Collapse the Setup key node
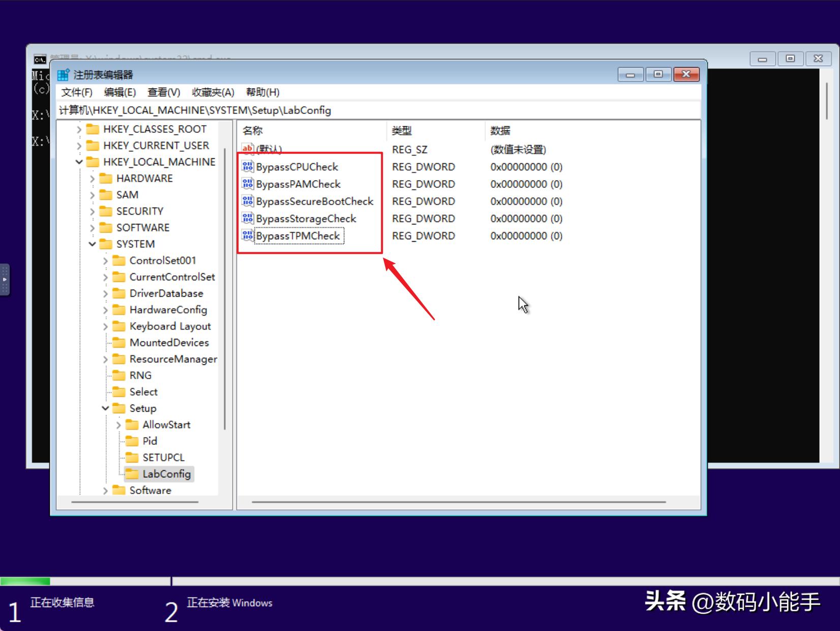Screen dimensions: 840x631 (x=105, y=408)
